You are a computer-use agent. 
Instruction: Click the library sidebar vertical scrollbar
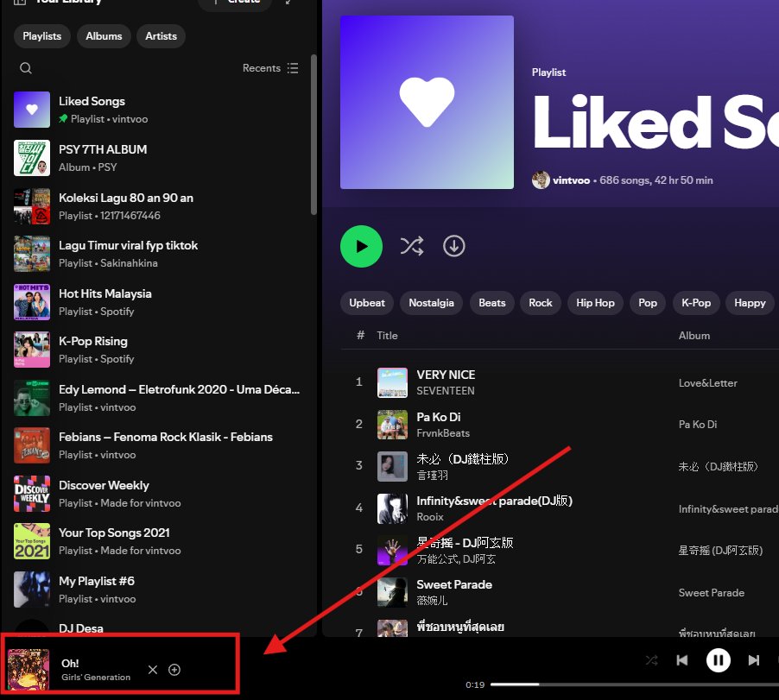313,134
